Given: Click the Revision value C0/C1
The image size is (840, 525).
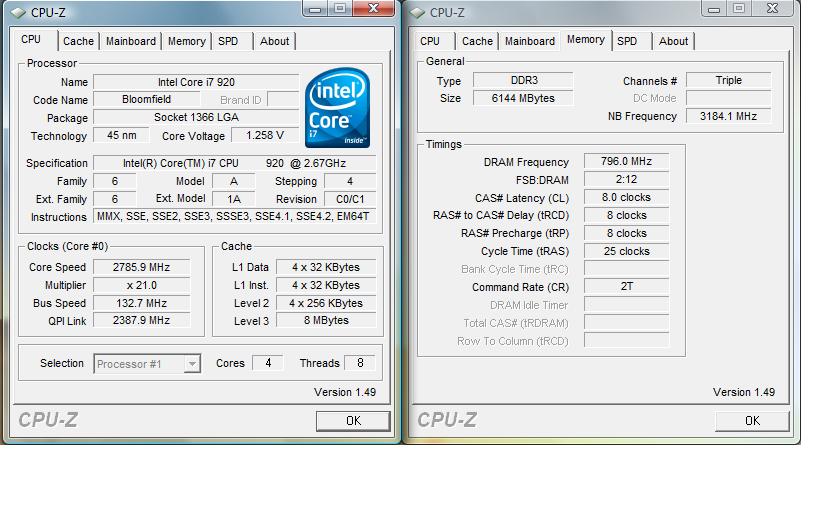Looking at the screenshot, I should click(x=350, y=199).
